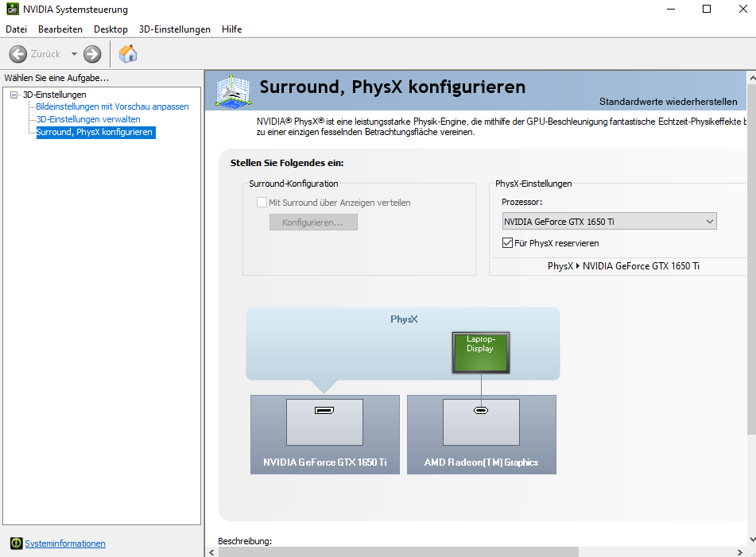Open the Bearbeiten menu

click(60, 29)
